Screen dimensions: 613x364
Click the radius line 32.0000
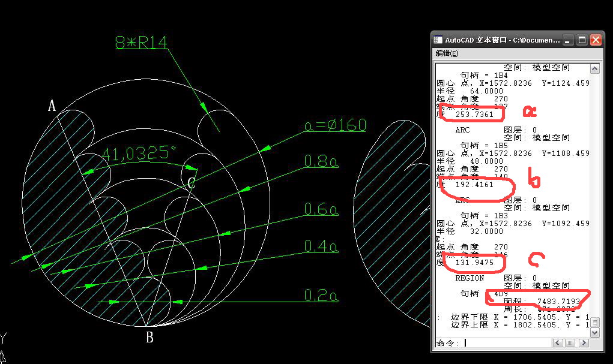(x=470, y=231)
